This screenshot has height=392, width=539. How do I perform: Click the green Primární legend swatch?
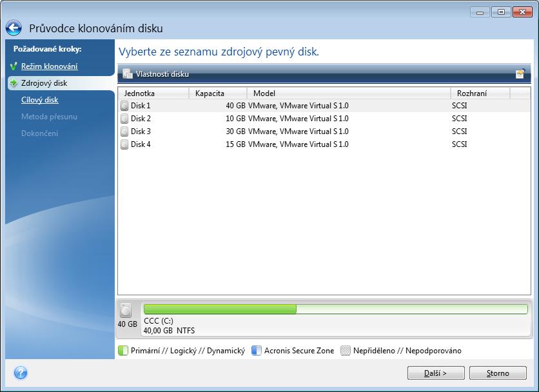coord(123,351)
